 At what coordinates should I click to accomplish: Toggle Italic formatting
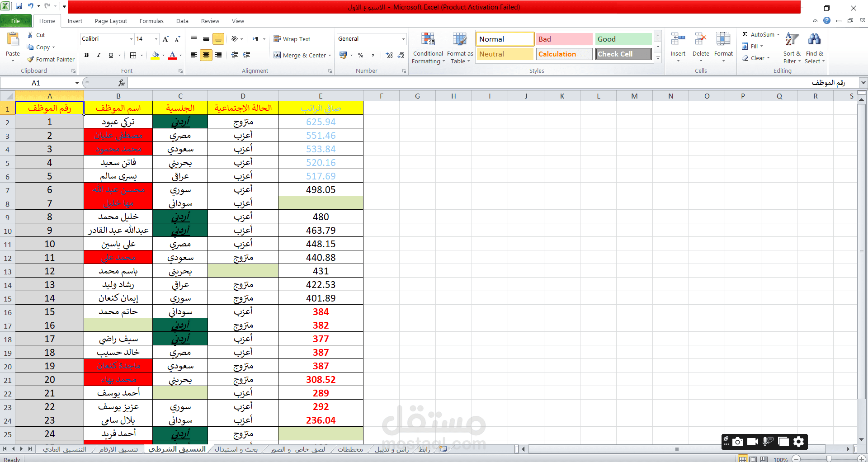99,55
